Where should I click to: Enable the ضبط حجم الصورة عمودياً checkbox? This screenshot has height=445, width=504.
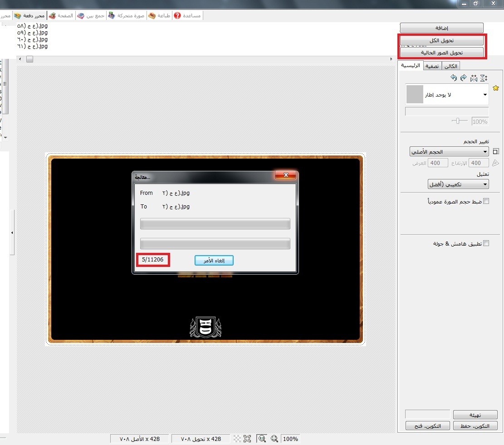[x=486, y=201]
